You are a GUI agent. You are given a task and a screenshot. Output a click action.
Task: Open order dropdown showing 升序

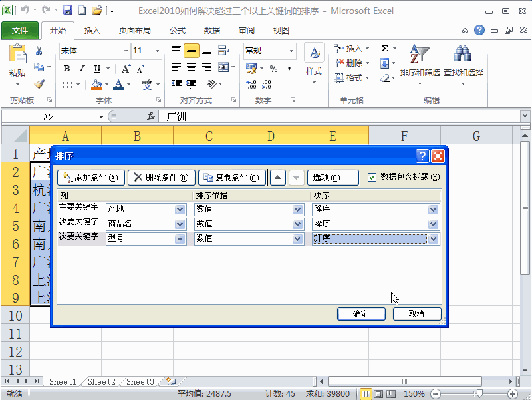434,238
